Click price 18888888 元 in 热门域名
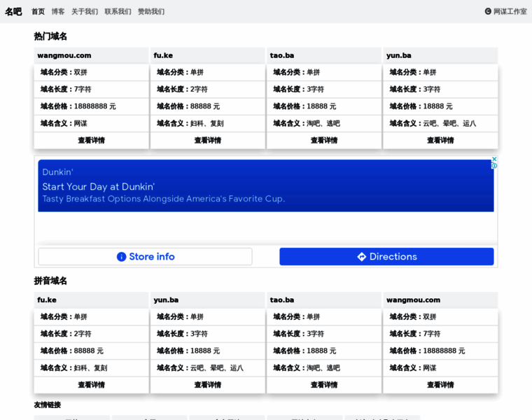 pos(95,106)
